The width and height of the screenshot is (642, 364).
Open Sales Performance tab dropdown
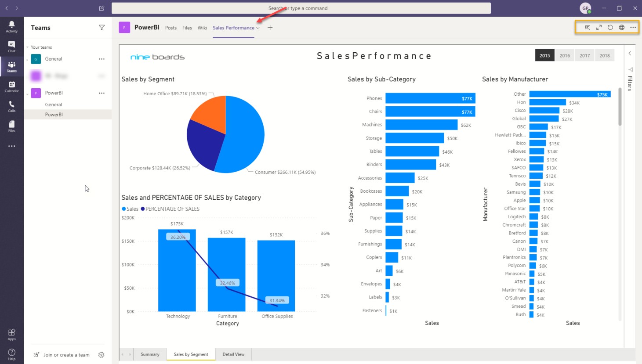click(258, 28)
